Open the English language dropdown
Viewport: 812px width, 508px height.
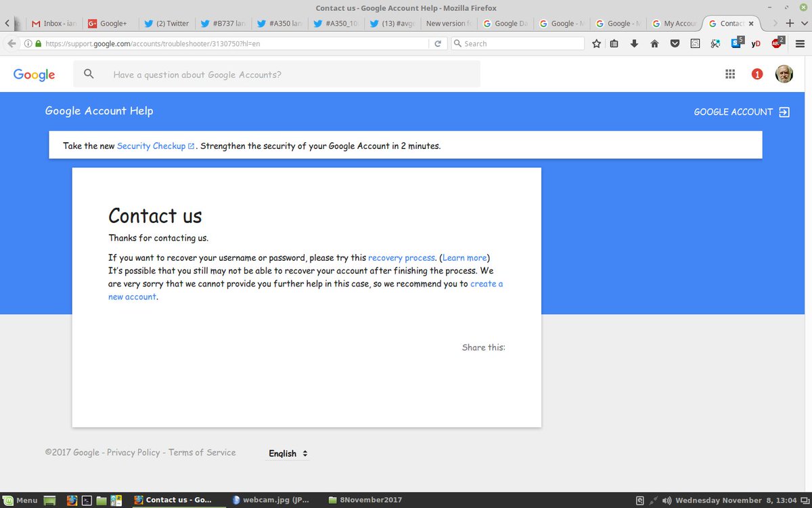coord(288,453)
